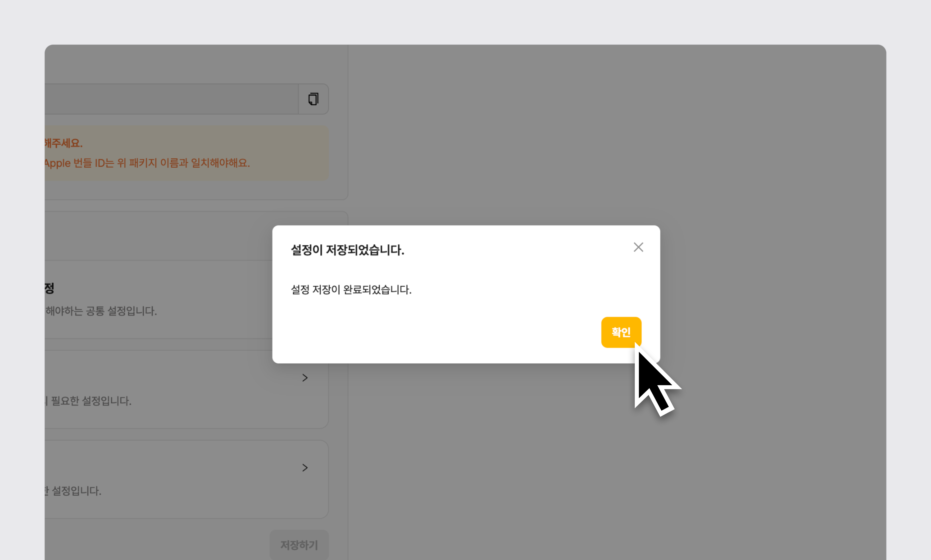The width and height of the screenshot is (931, 560).
Task: Expand the chevron on '필요한 설정입니다' card
Action: [x=305, y=378]
